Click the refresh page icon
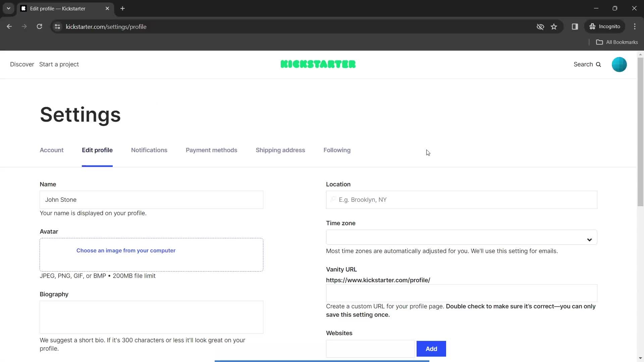This screenshot has height=362, width=644. point(40,26)
